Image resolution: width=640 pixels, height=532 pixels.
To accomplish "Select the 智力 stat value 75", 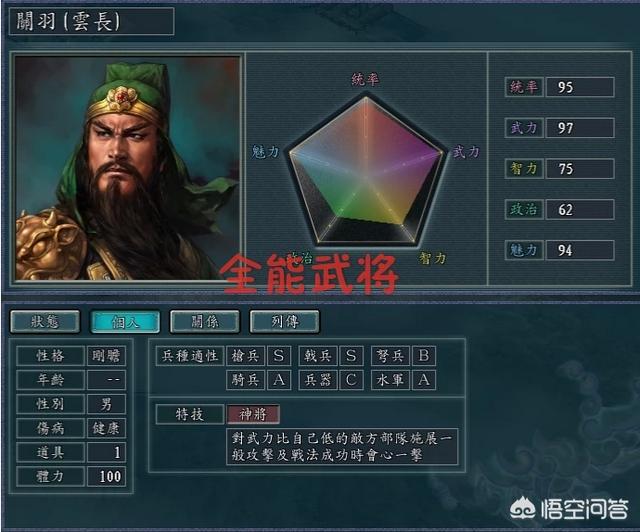I will [x=580, y=169].
